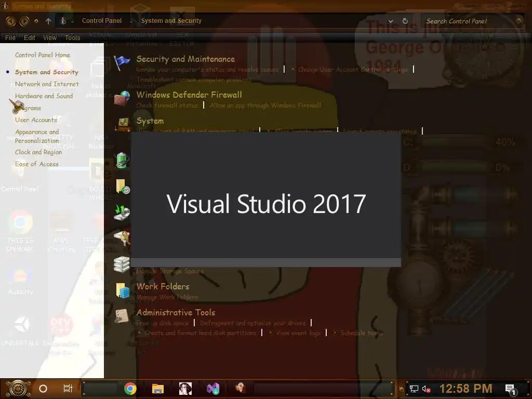532x399 pixels.
Task: Open File Explorer from the taskbar
Action: click(x=158, y=389)
